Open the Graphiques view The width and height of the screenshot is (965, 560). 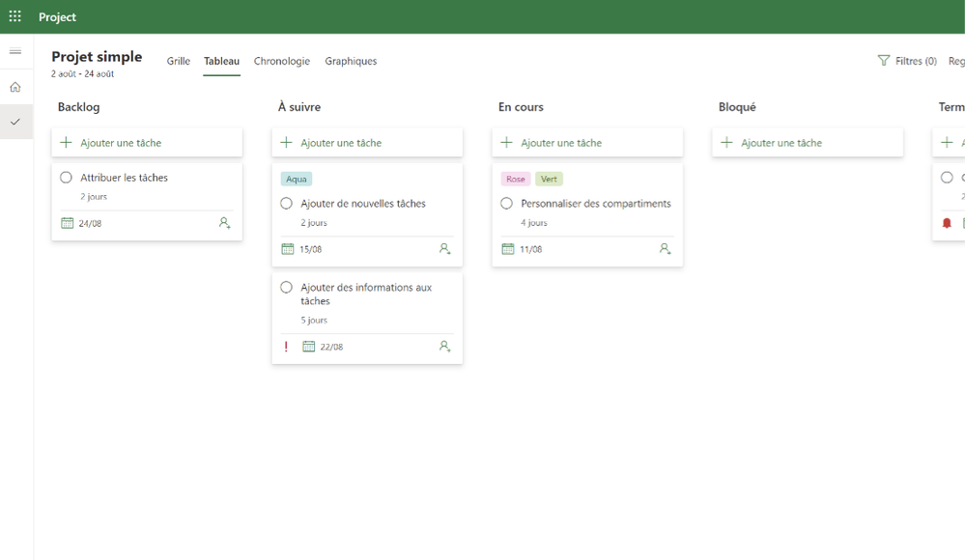coord(350,61)
